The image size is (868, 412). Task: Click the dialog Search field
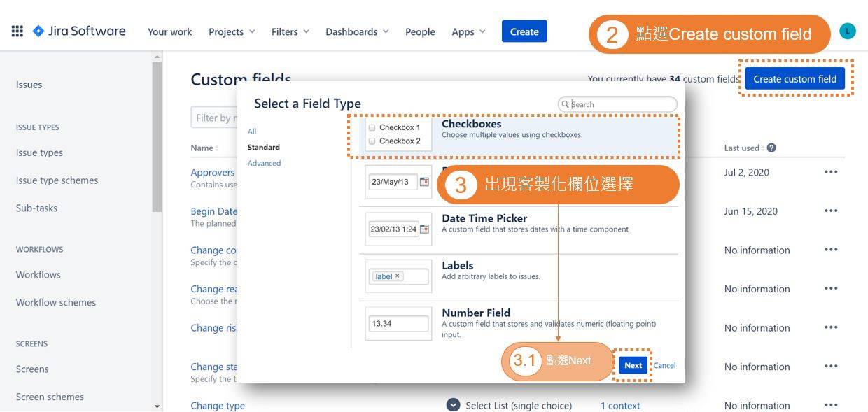tap(617, 104)
